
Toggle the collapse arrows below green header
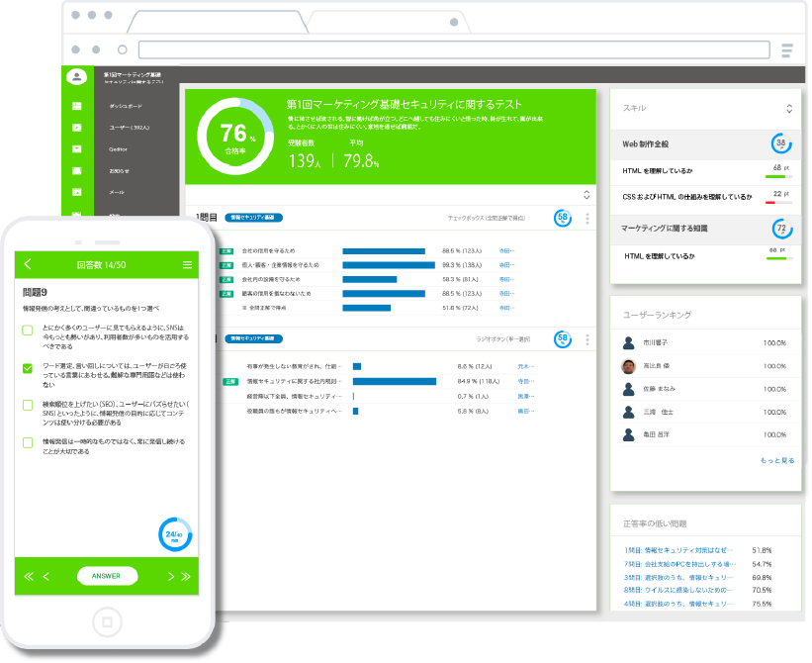(x=586, y=195)
